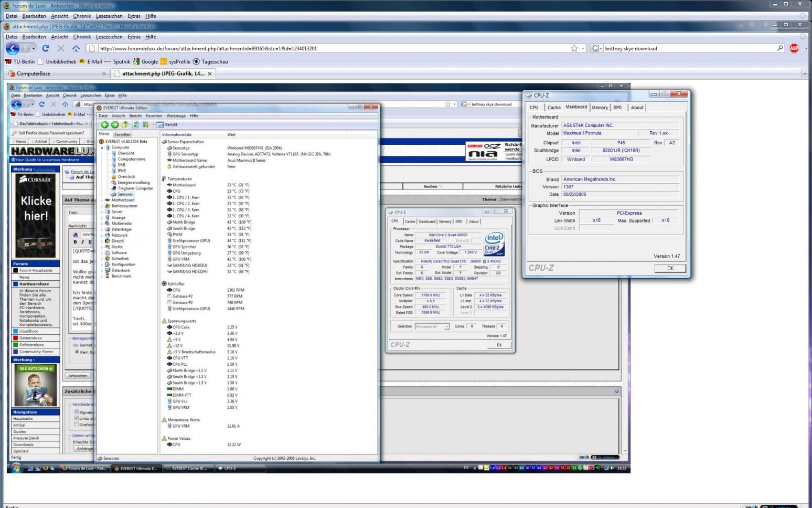Open the Preisvergleich link in forum navigation
This screenshot has width=812, height=508.
pos(26,438)
